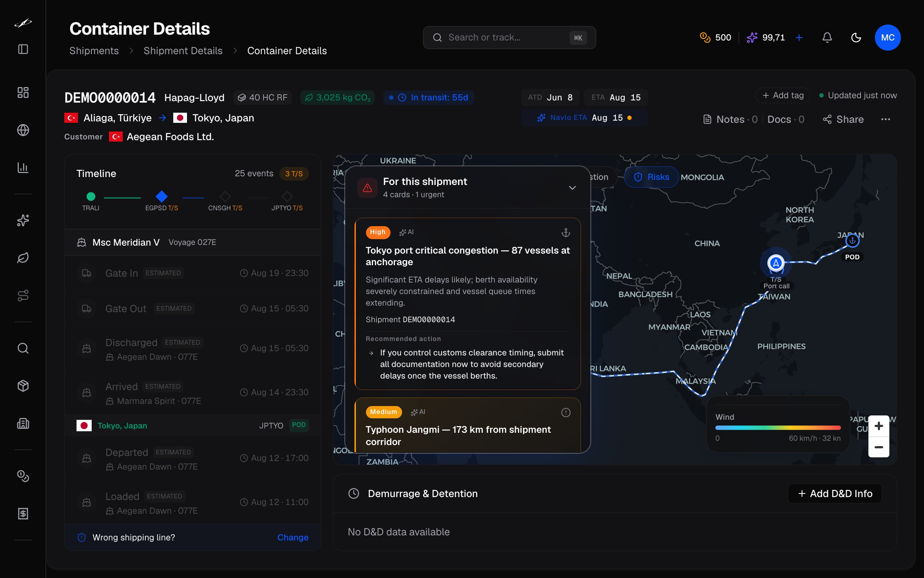Click the In transit: 55d status badge
Screen dimensions: 924x578
tap(429, 98)
